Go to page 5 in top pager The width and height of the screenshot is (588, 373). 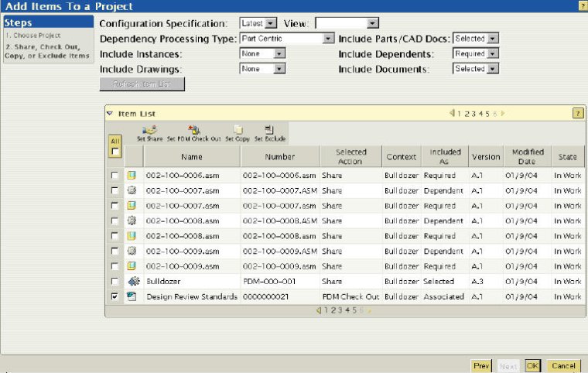pyautogui.click(x=487, y=114)
